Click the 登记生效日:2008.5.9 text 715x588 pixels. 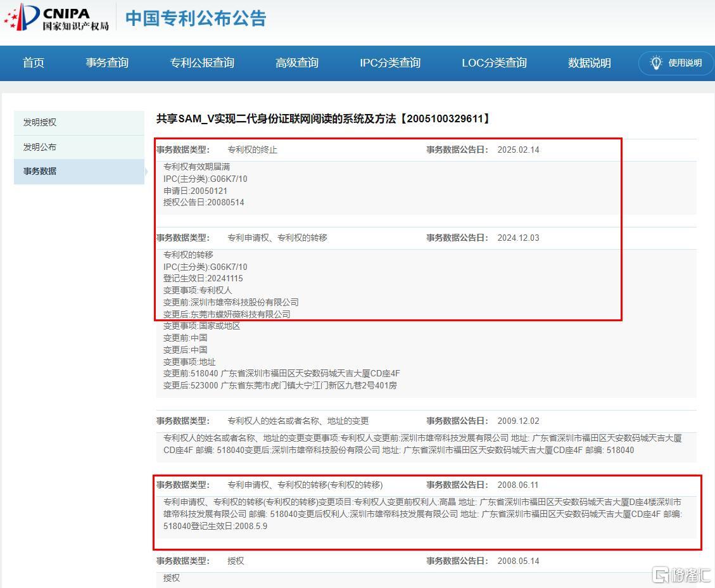[x=229, y=527]
